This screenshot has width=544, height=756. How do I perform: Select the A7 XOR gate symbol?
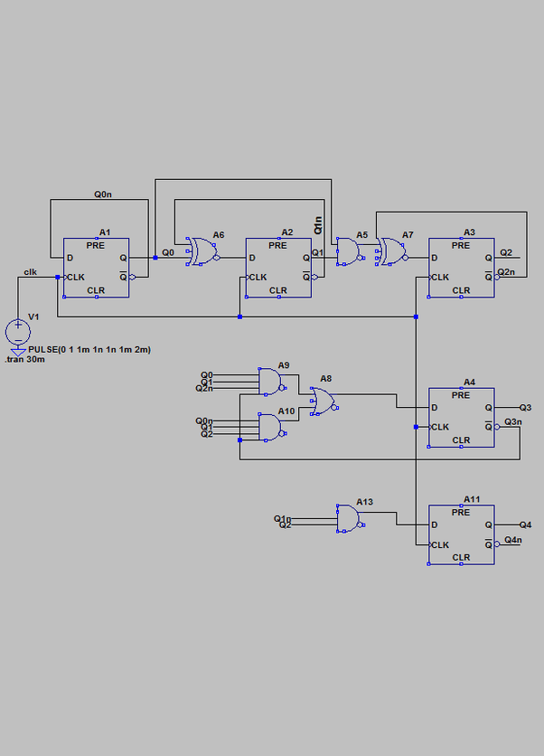pyautogui.click(x=392, y=251)
